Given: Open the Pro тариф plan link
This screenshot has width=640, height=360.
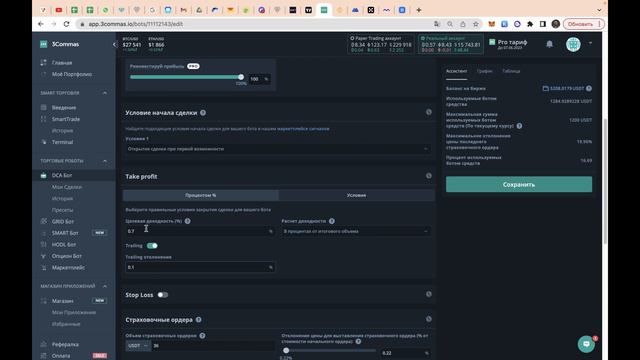Looking at the screenshot, I should [509, 44].
